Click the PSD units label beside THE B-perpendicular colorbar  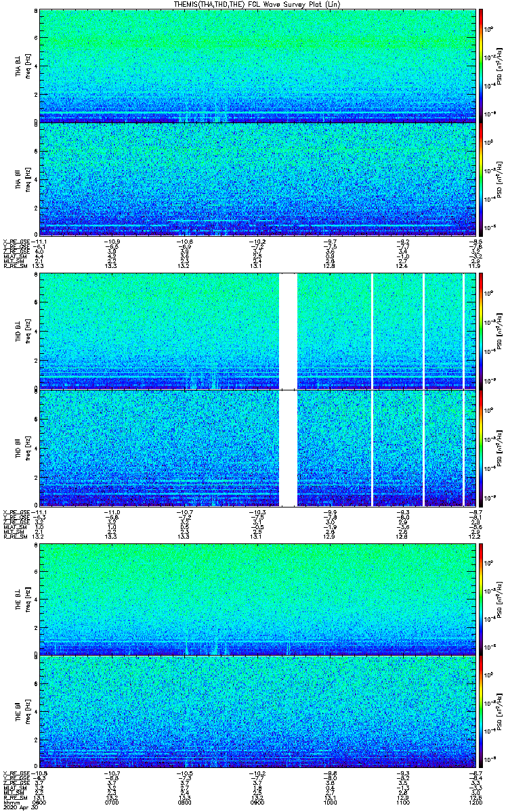(499, 598)
